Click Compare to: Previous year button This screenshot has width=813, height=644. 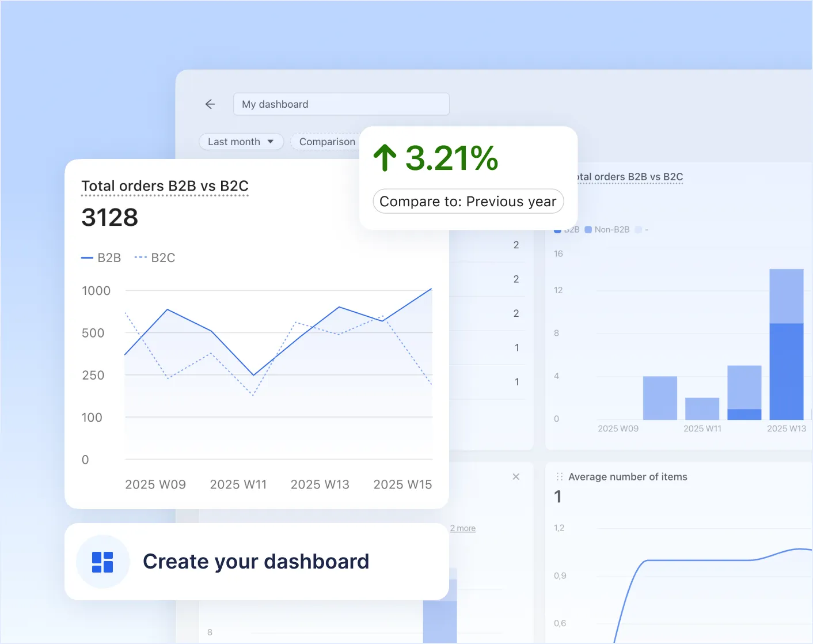click(x=468, y=202)
